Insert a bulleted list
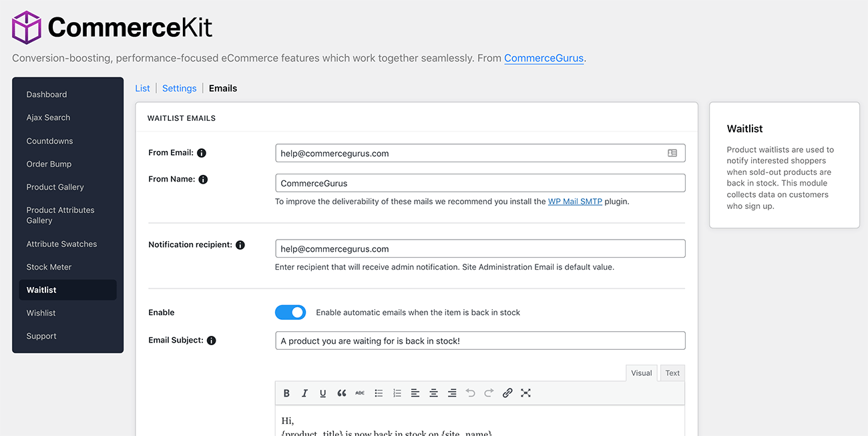The image size is (868, 436). pyautogui.click(x=379, y=393)
